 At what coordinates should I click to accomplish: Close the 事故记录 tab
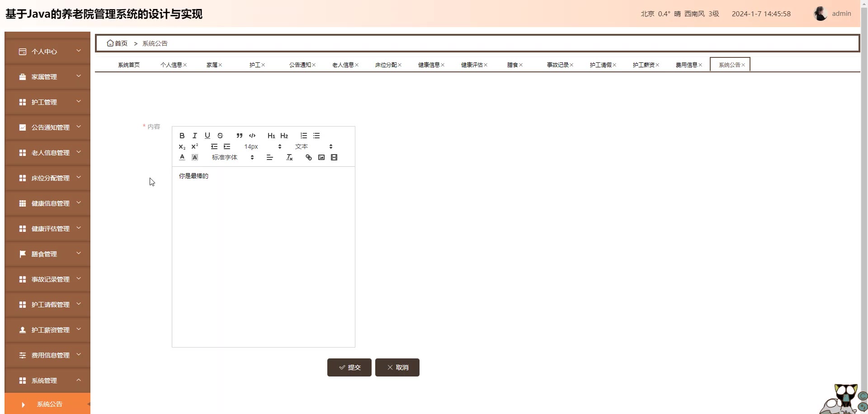tap(571, 65)
